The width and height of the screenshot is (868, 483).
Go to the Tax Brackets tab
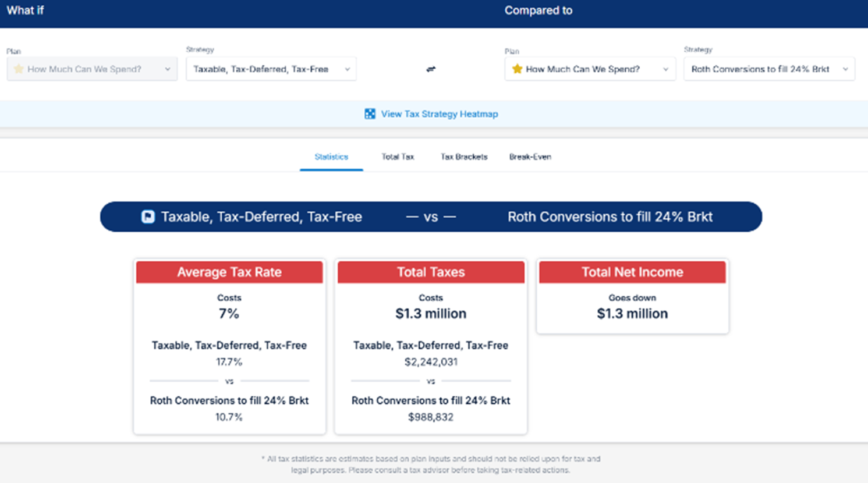pos(464,157)
